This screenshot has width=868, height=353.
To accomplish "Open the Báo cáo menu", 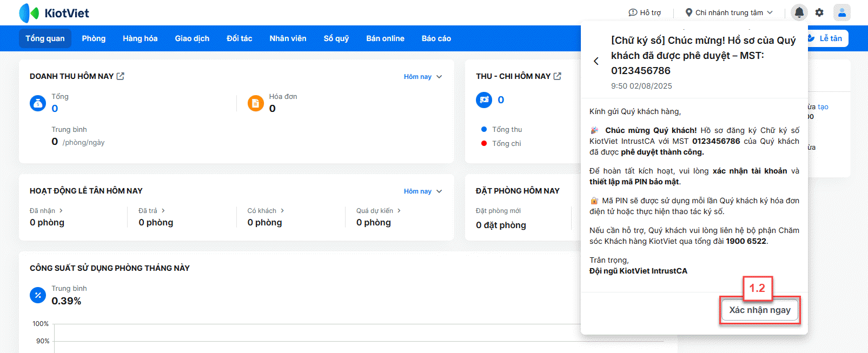I will click(x=436, y=38).
